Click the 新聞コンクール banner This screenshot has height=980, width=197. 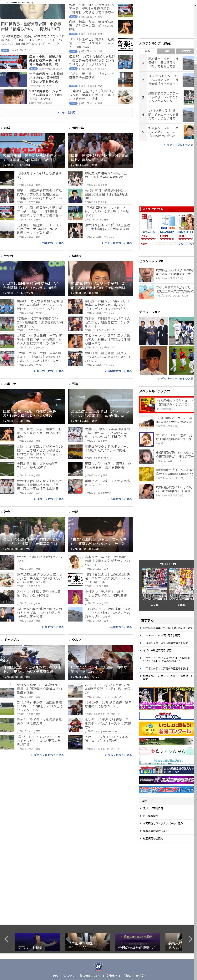tap(167, 729)
